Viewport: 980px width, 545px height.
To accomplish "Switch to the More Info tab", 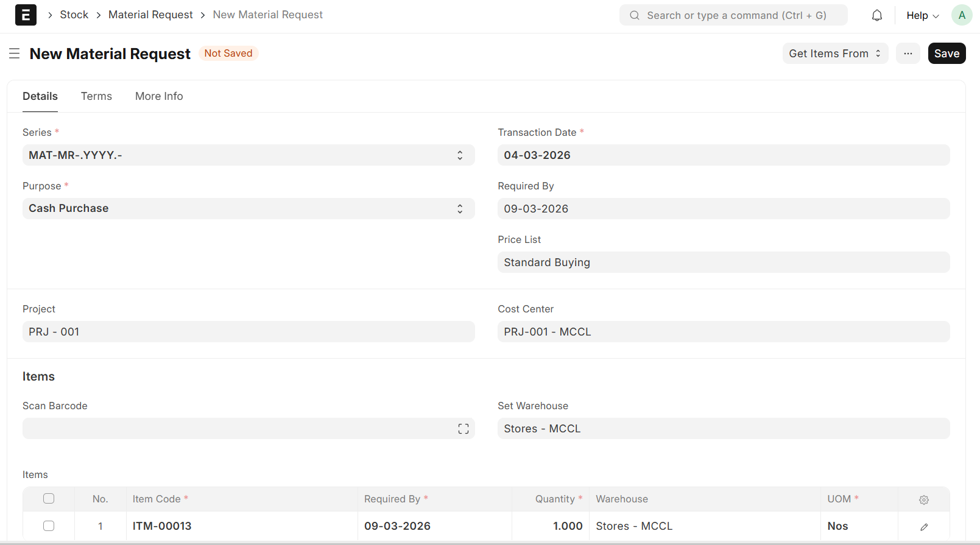I will point(159,96).
